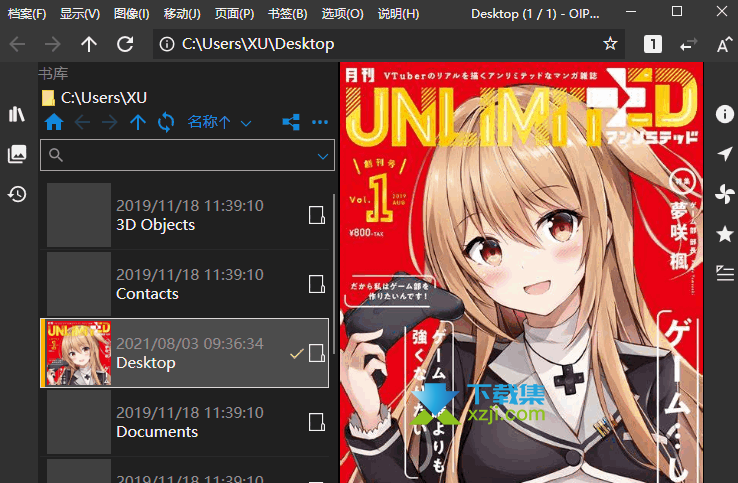Open the address bar info icon
738x483 pixels.
tap(167, 44)
